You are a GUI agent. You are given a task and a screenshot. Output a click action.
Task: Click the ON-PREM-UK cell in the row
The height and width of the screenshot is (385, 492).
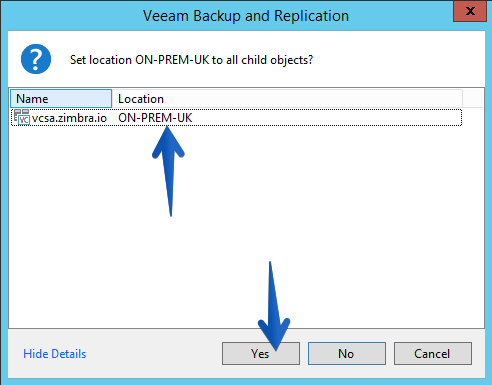(155, 118)
